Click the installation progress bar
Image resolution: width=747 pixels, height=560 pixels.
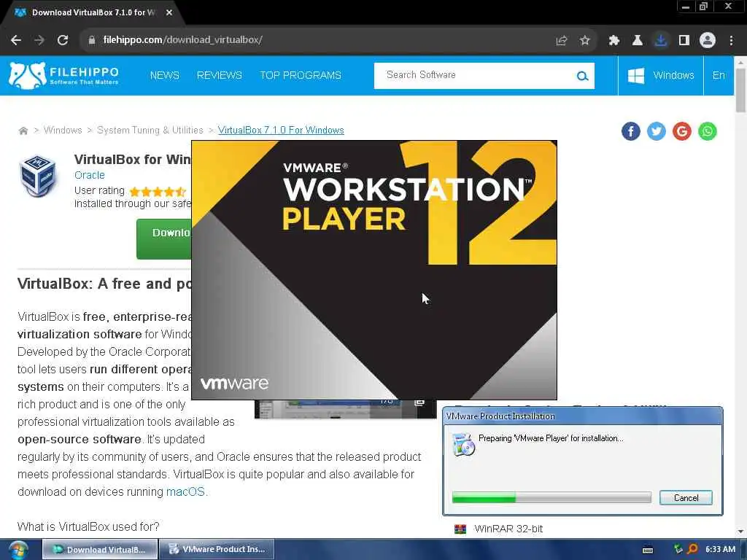[x=551, y=497]
